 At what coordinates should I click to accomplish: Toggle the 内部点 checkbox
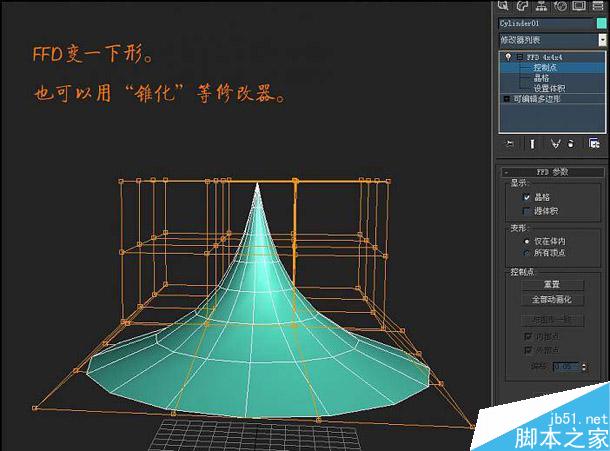tap(528, 336)
